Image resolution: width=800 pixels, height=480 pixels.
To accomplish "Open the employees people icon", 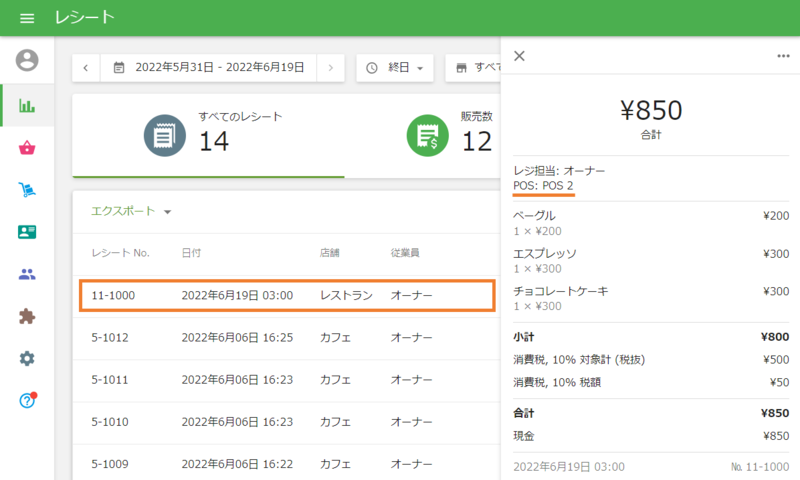I will click(x=27, y=274).
